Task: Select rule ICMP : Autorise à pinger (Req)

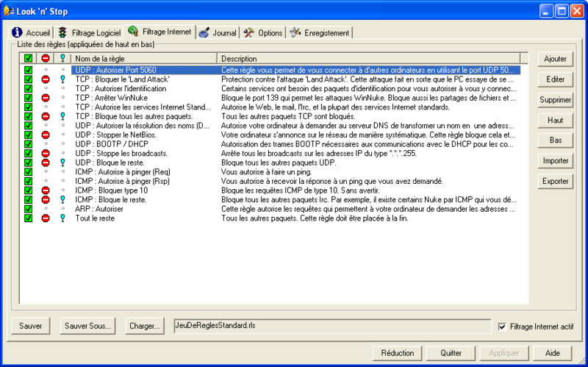Action: (x=123, y=172)
